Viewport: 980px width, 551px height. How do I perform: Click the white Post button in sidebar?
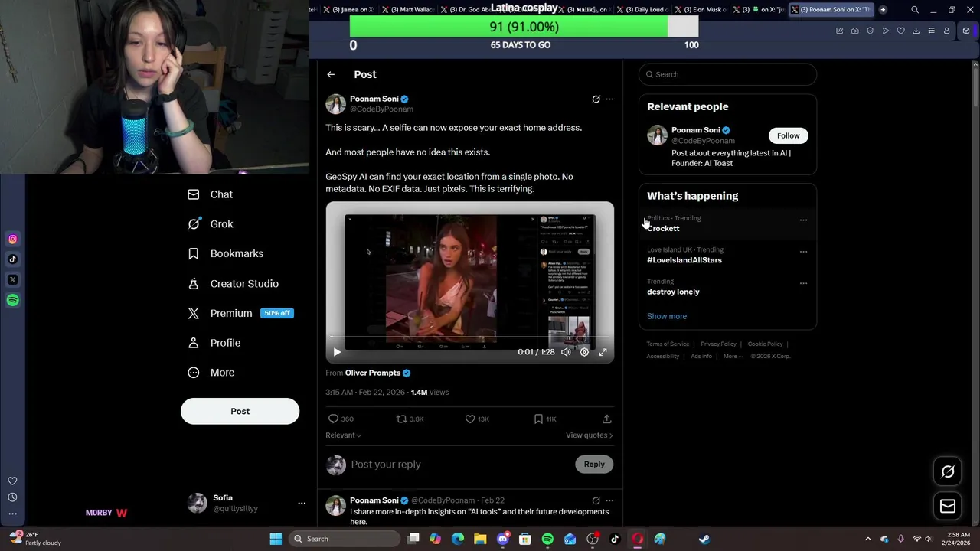point(240,411)
